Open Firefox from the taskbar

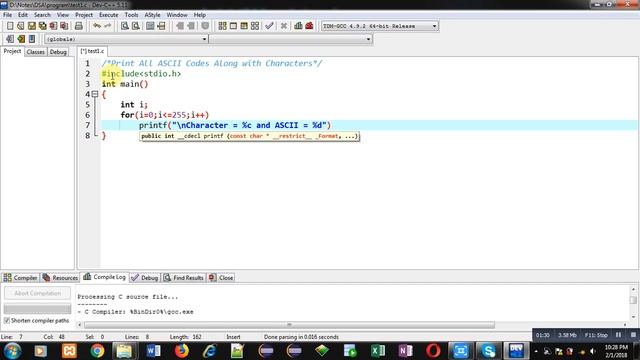182,351
